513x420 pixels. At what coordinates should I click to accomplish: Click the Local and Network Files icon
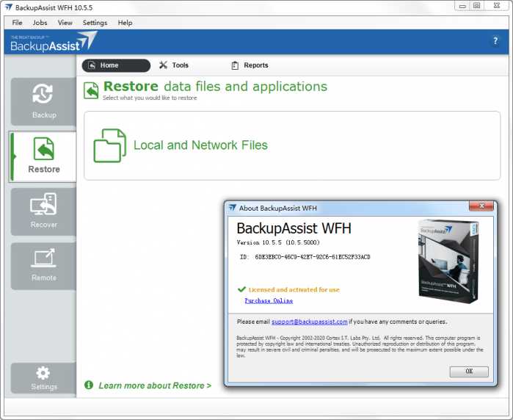click(109, 145)
